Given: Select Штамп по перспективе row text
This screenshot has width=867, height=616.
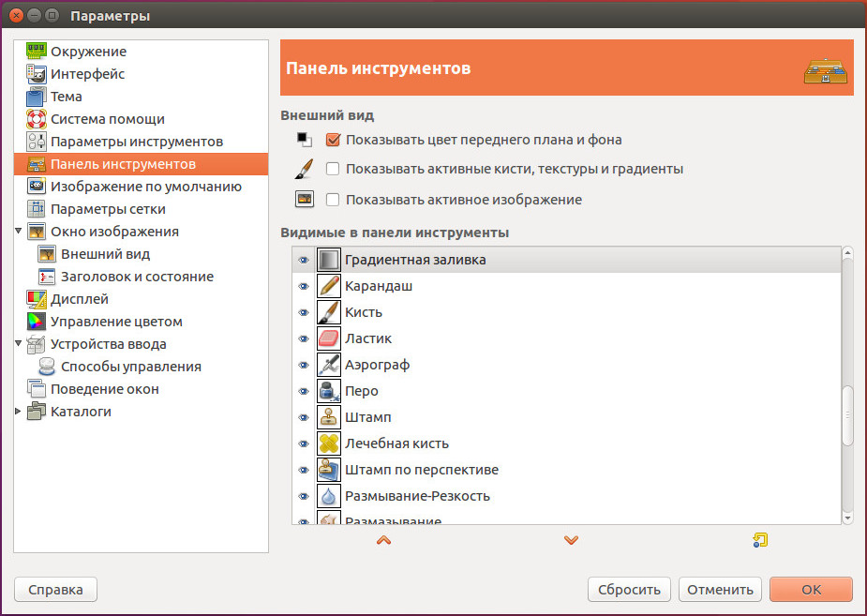Looking at the screenshot, I should [x=422, y=470].
